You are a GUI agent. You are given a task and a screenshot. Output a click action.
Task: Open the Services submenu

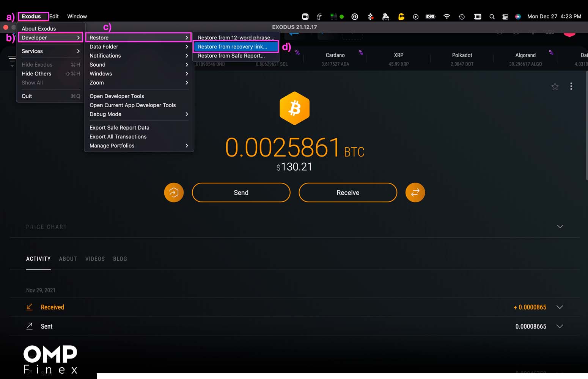(x=50, y=51)
